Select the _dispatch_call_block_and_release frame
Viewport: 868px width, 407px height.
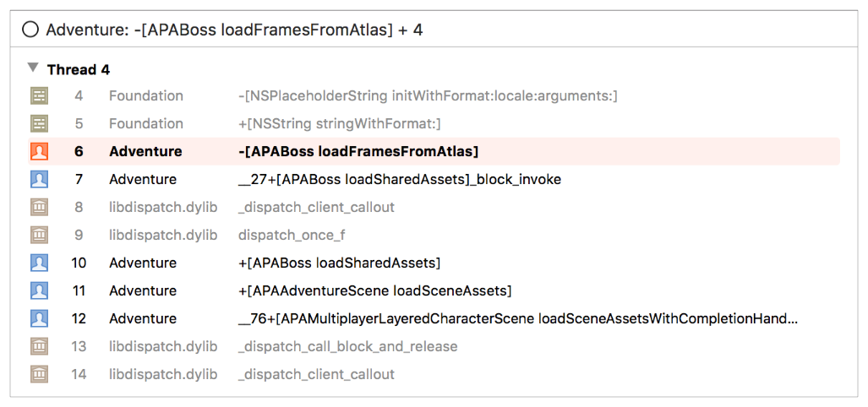348,347
